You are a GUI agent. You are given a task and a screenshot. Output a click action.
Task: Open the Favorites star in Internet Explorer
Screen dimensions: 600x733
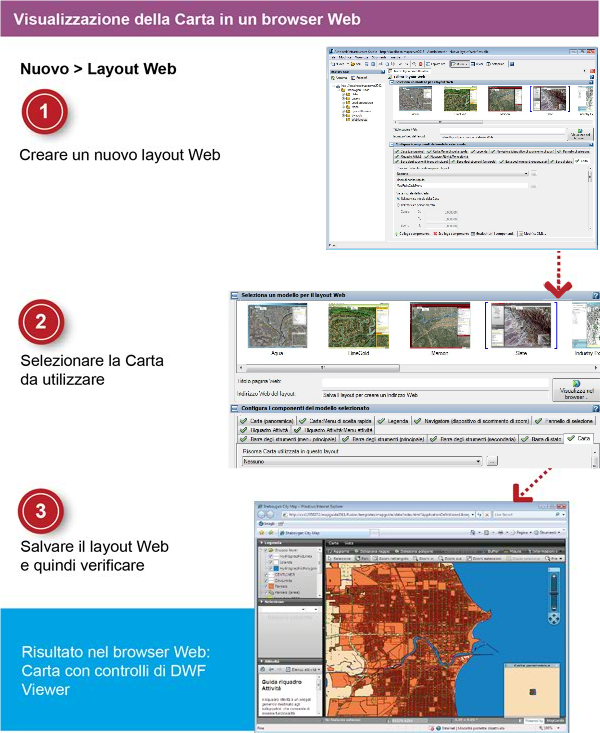click(x=262, y=532)
